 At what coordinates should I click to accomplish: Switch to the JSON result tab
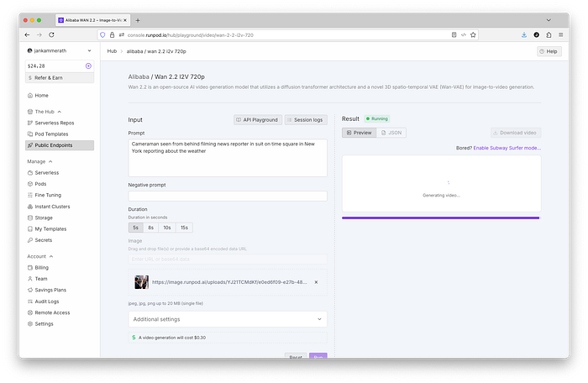point(391,133)
